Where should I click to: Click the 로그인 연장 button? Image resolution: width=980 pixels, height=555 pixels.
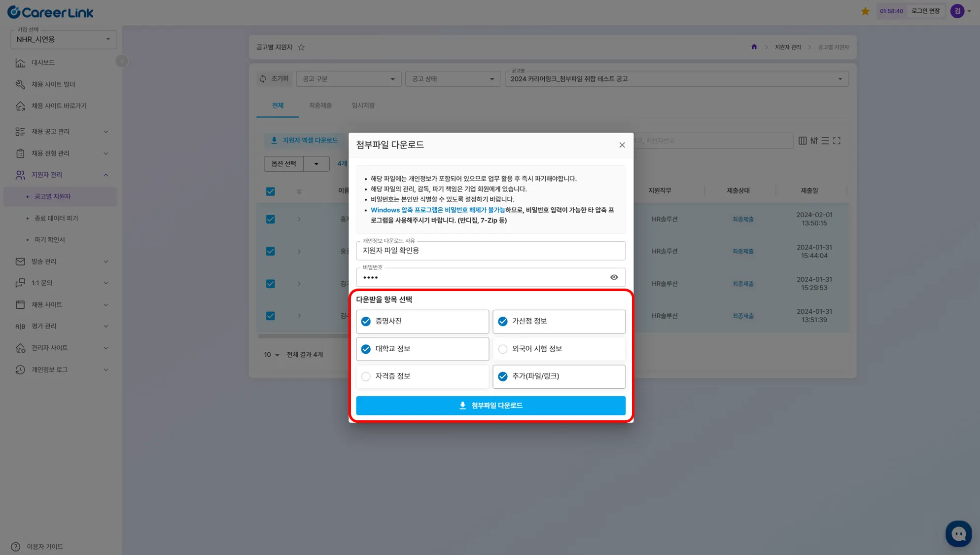pyautogui.click(x=925, y=11)
